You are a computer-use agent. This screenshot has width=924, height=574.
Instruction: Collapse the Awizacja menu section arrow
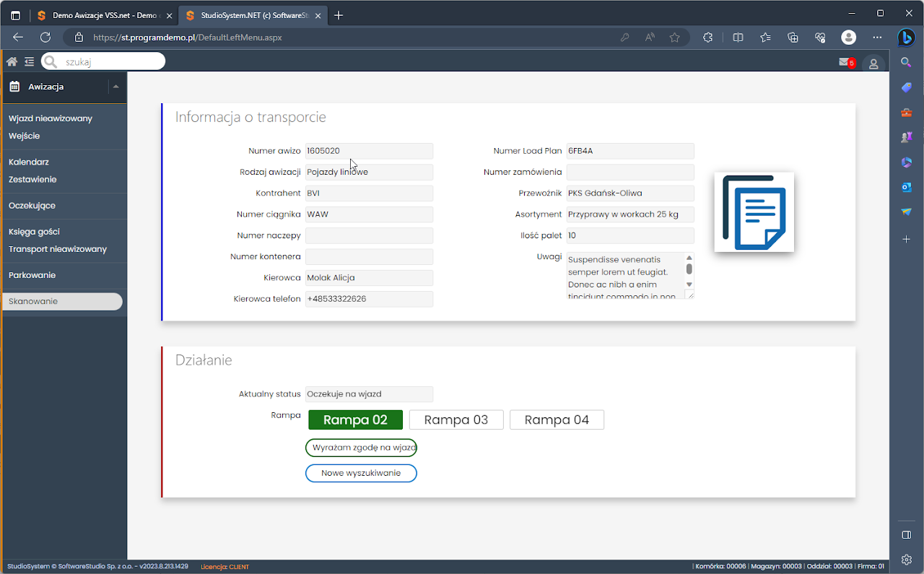click(116, 87)
